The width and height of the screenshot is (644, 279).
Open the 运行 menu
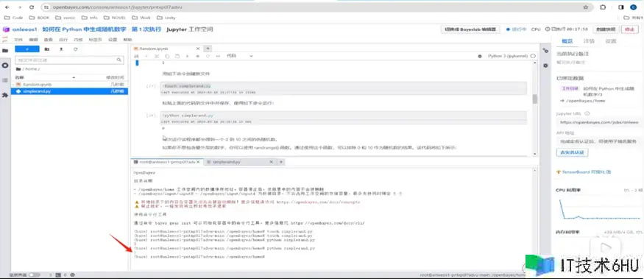pyautogui.click(x=63, y=40)
